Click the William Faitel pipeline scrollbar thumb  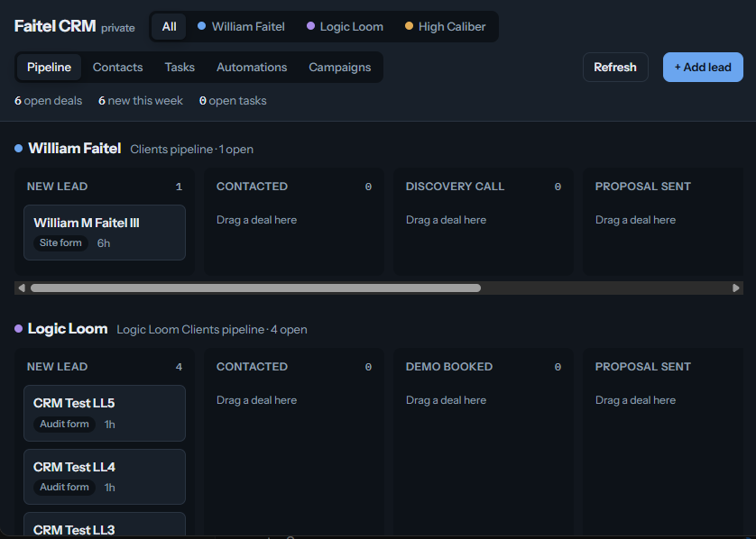click(x=255, y=288)
